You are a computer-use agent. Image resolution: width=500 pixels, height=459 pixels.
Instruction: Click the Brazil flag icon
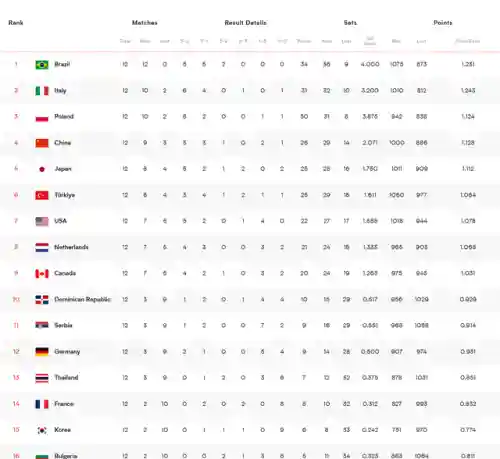click(x=42, y=65)
